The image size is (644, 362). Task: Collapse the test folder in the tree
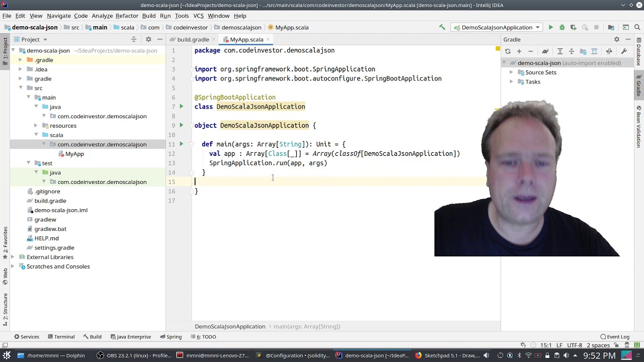[x=28, y=163]
